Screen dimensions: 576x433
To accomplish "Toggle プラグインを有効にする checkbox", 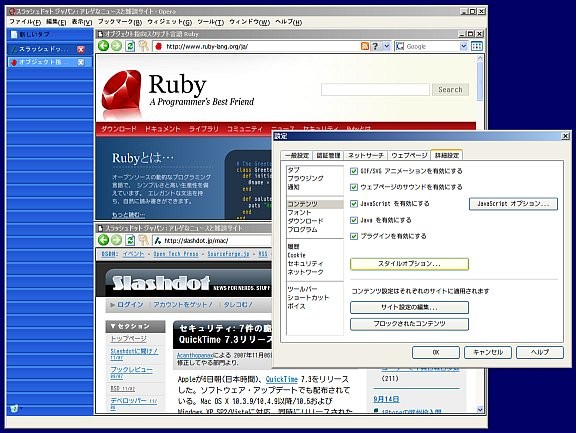I will coord(354,236).
